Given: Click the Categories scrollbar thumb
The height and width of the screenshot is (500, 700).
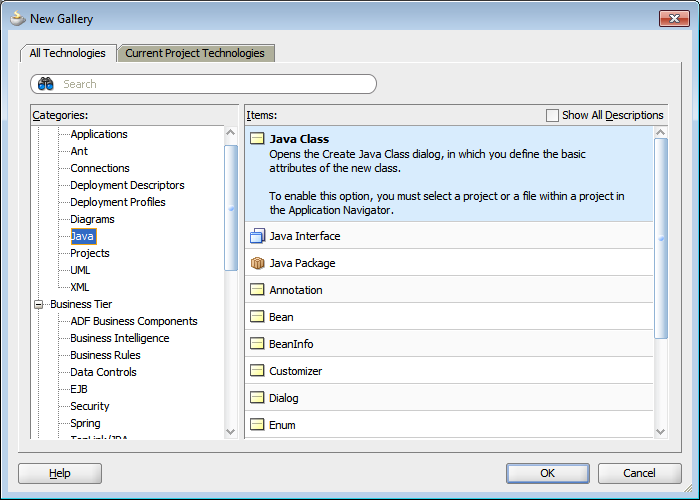Looking at the screenshot, I should (x=231, y=208).
